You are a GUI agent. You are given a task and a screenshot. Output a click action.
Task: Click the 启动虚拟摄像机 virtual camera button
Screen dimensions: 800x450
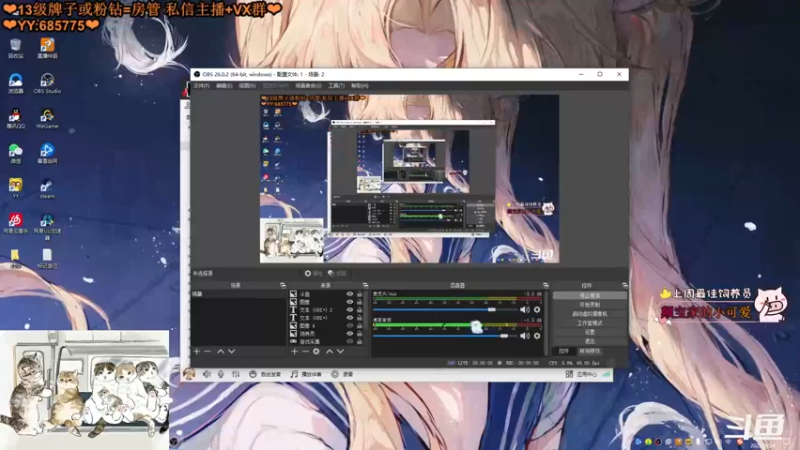(590, 314)
